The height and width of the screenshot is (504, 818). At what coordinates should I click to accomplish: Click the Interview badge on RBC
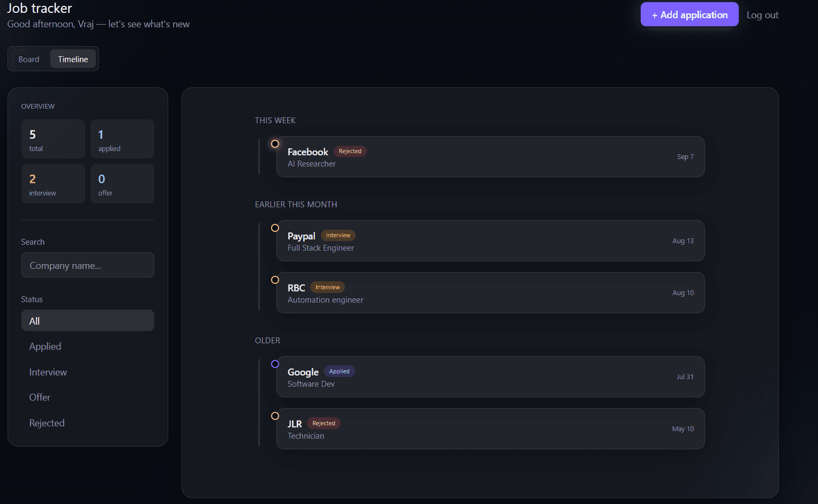[x=327, y=287]
